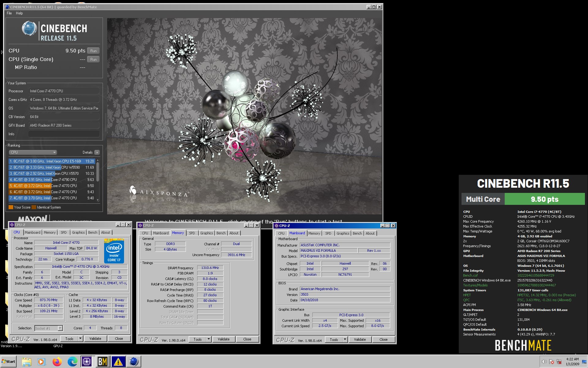Click the tray clock showing 4:22 AM

pos(572,361)
